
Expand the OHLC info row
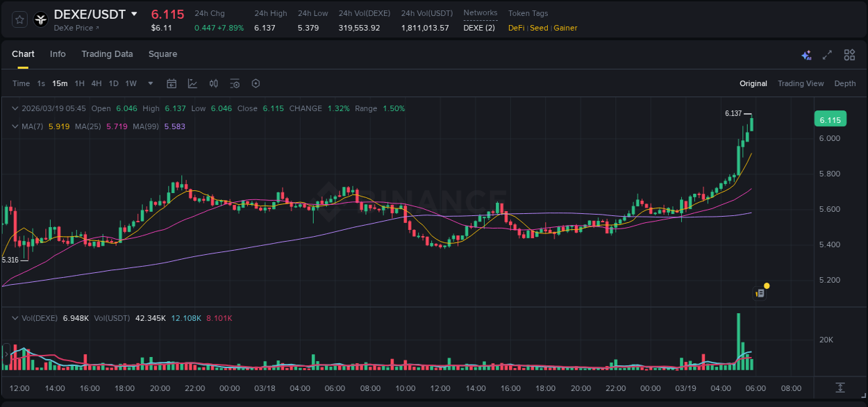pos(14,108)
